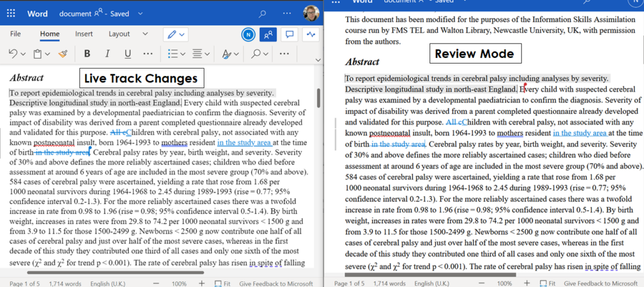
Task: Click the search magnifier in the blue title bar
Action: pyautogui.click(x=262, y=14)
